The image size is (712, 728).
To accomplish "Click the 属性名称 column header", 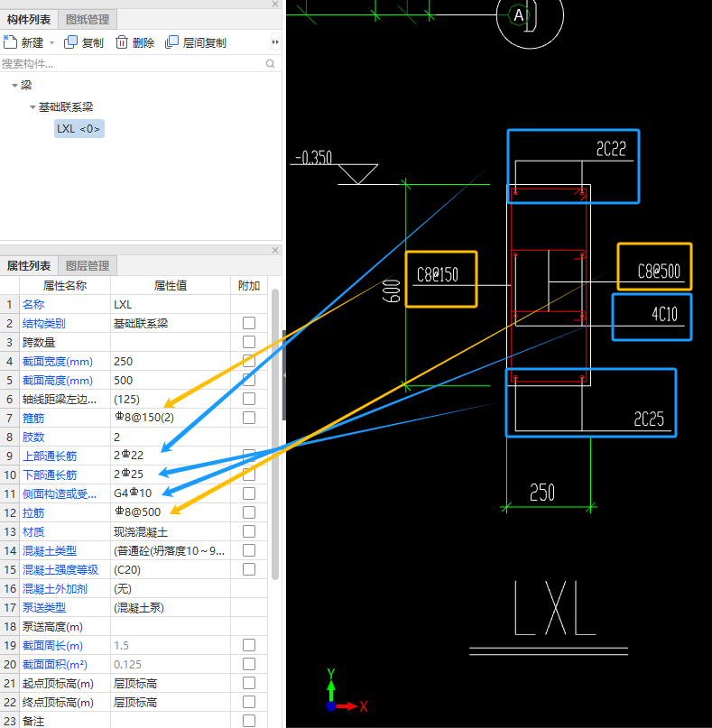I will [x=65, y=286].
